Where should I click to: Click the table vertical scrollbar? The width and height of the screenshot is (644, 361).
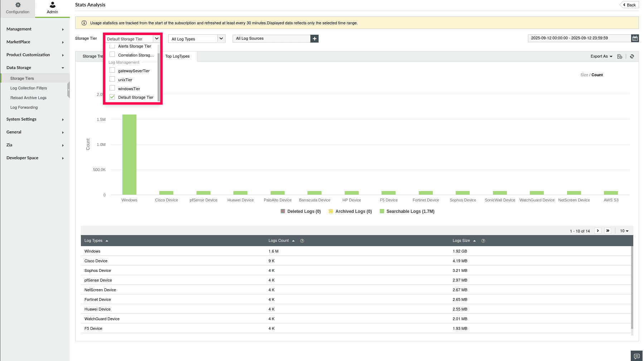(632, 287)
